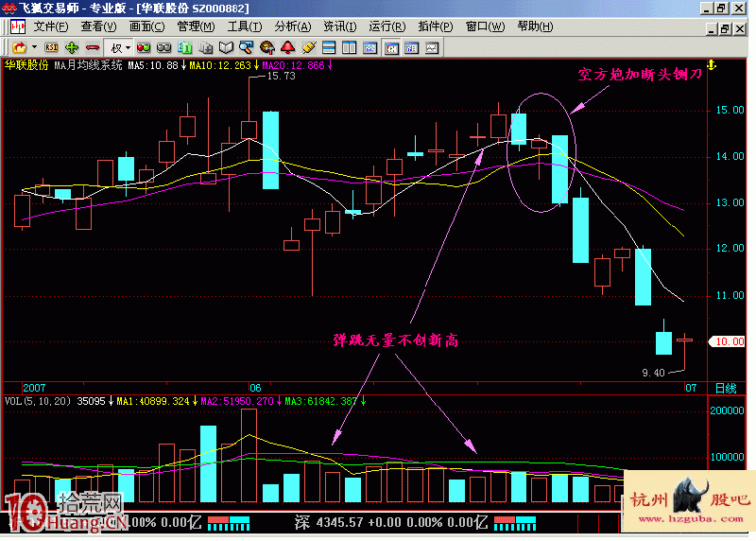Click the gray line chart icon

pos(432,48)
